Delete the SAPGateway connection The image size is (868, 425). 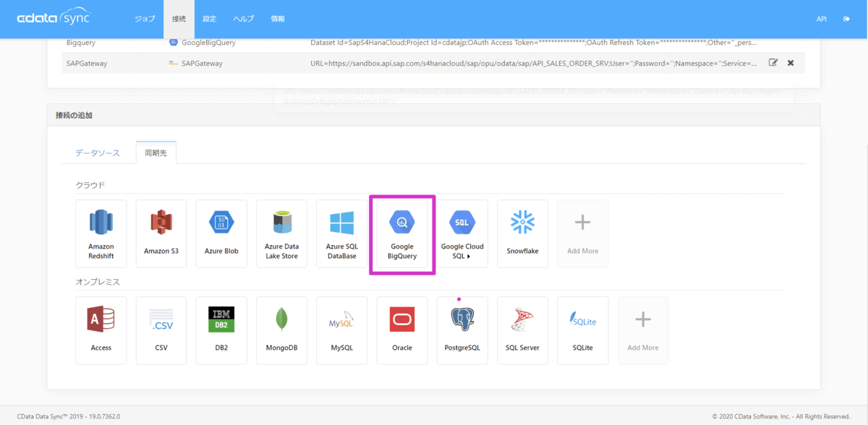tap(791, 63)
